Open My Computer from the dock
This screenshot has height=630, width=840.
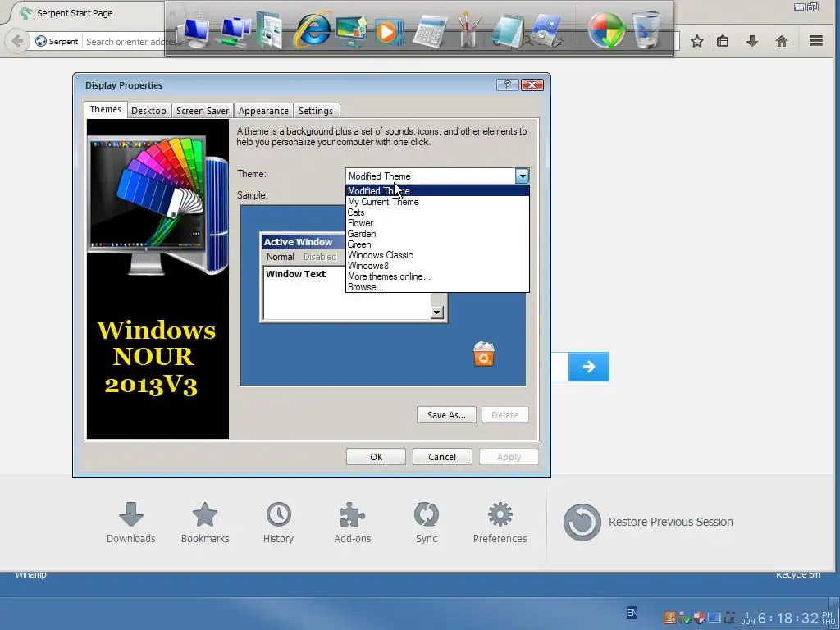coord(195,31)
